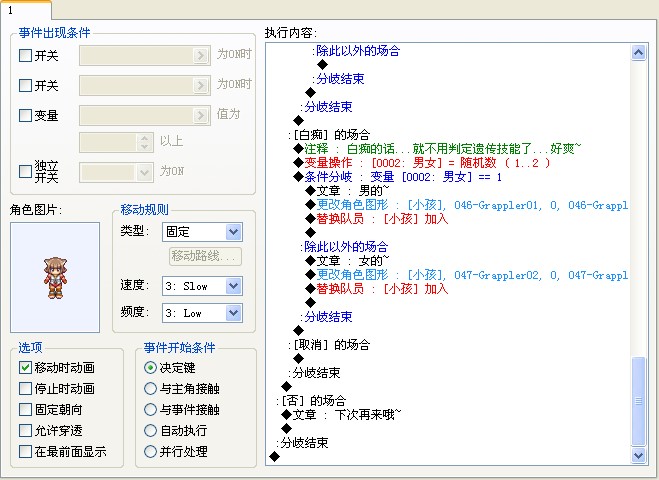The width and height of the screenshot is (659, 480).
Task: Check the 固定朝向 option
Action: pos(25,410)
